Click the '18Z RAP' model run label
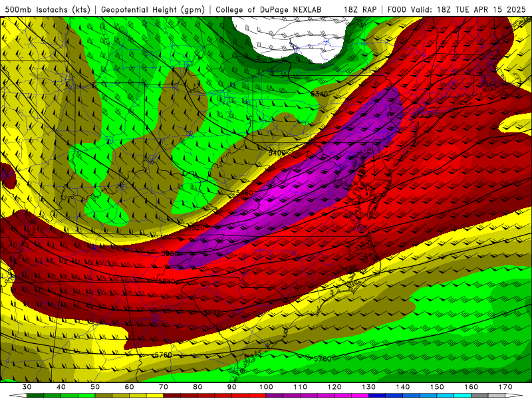This screenshot has height=399, width=532. coord(360,9)
